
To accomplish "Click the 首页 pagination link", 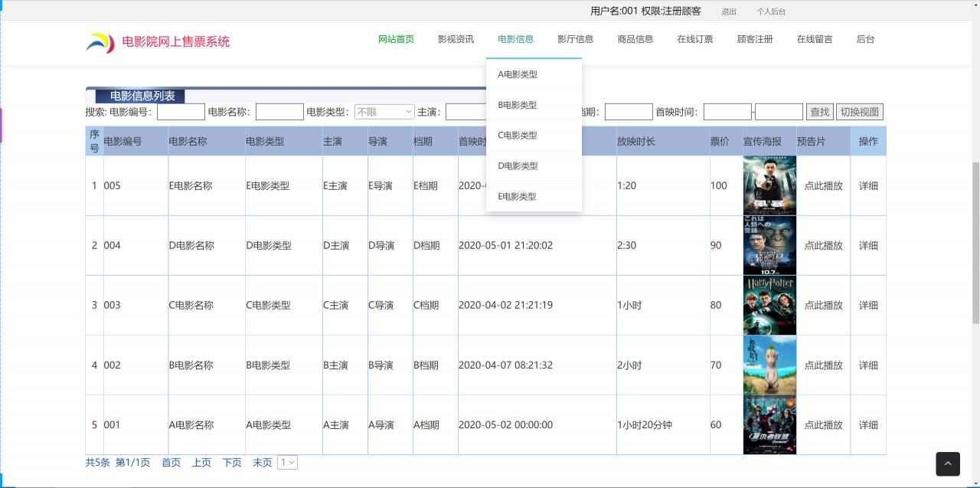I will click(x=171, y=462).
